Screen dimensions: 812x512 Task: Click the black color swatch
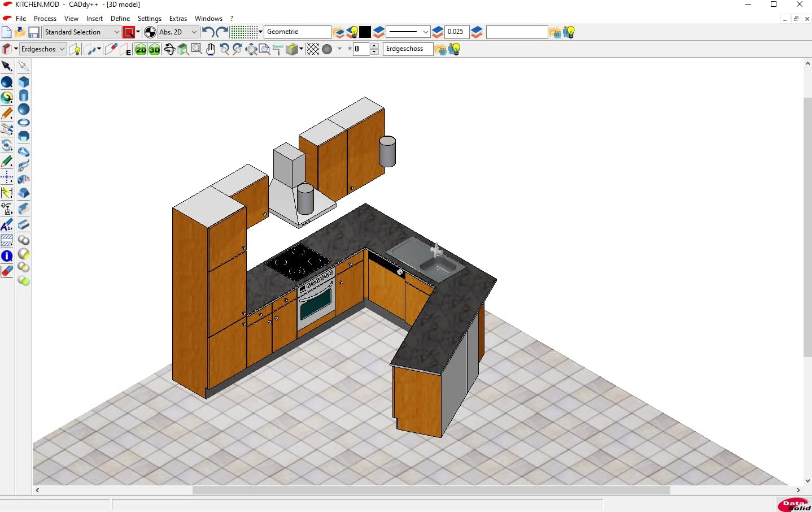click(364, 32)
